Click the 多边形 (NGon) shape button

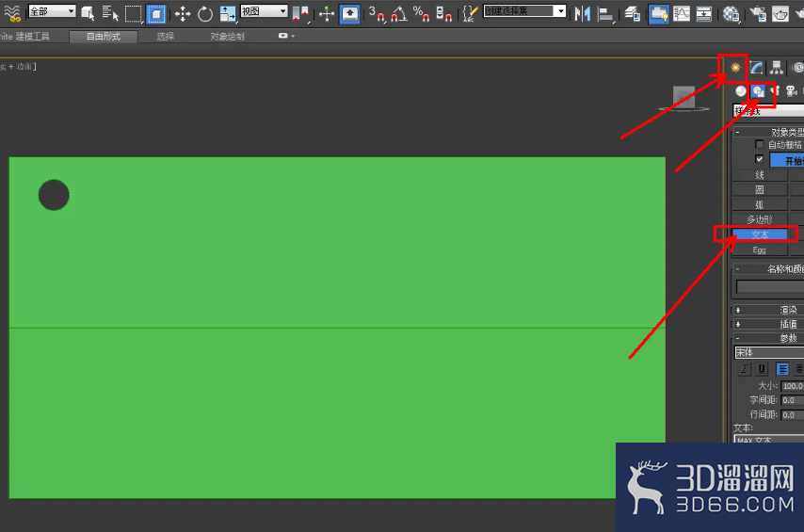click(x=760, y=219)
